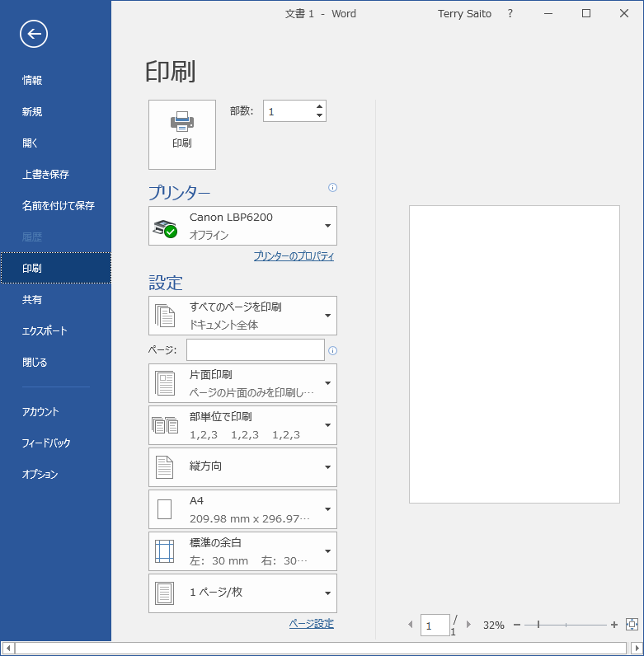The width and height of the screenshot is (644, 656).
Task: Click the printer info icon beside プリンター heading
Action: coord(332,187)
